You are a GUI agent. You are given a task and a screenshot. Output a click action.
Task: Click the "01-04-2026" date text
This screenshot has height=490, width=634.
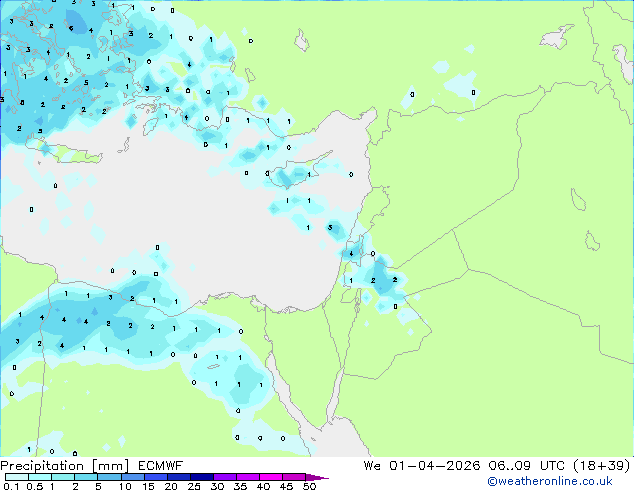click(x=435, y=466)
